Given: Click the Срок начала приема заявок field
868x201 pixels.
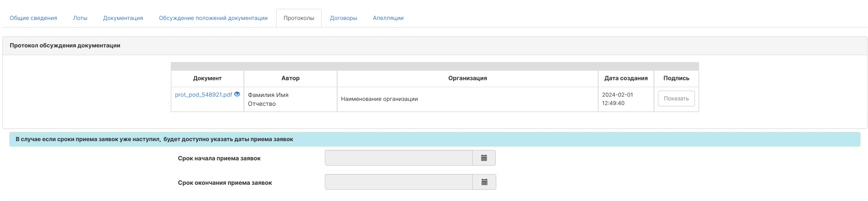Looking at the screenshot, I should [x=399, y=158].
